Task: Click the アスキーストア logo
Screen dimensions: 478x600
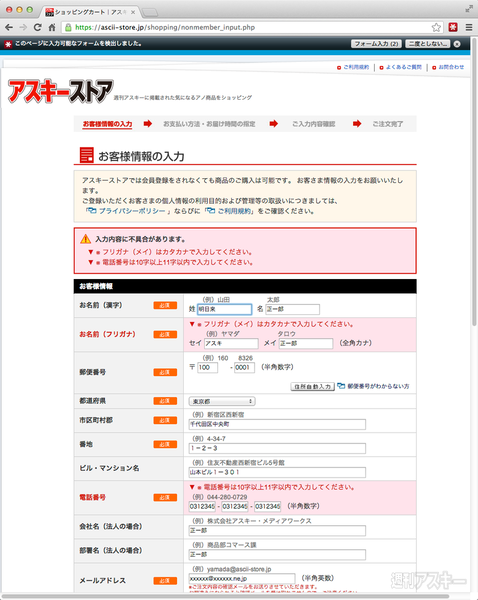Action: click(x=60, y=91)
